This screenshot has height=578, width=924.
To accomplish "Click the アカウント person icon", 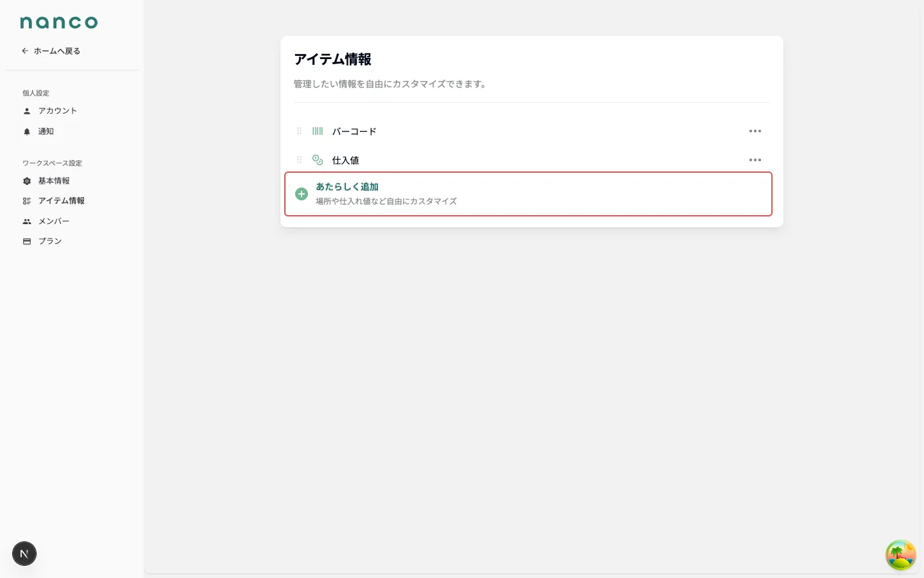I will [27, 111].
